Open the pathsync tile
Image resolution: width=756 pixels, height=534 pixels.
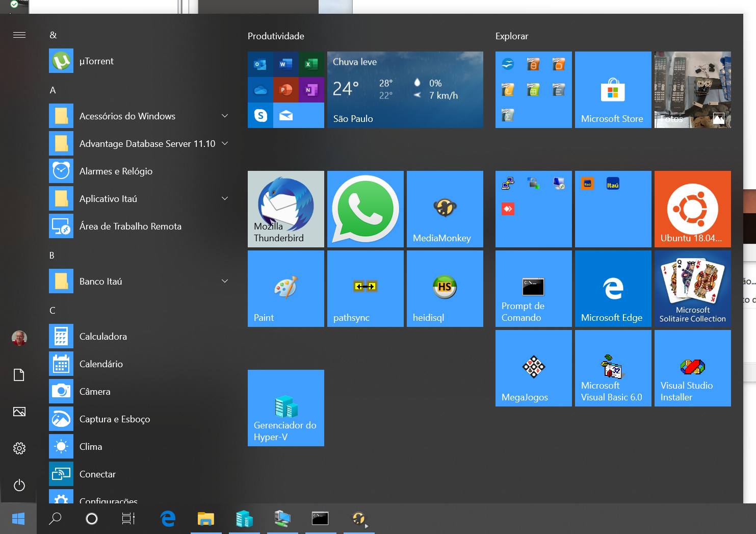click(x=365, y=289)
